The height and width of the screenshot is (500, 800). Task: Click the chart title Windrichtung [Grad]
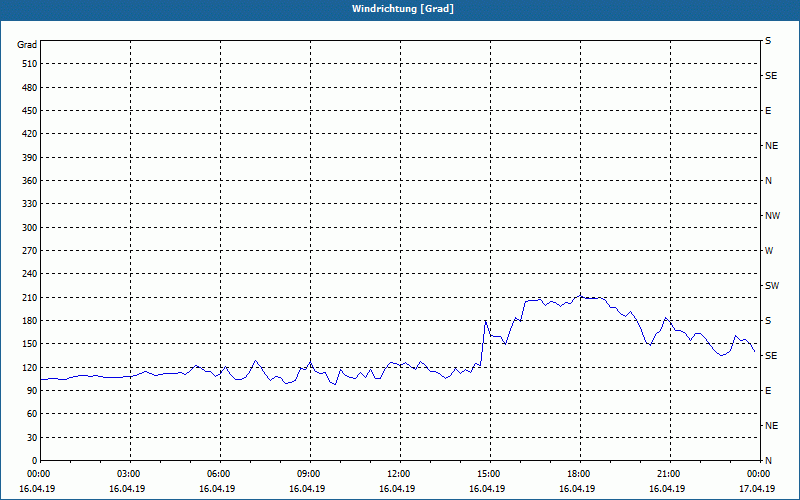tap(403, 9)
